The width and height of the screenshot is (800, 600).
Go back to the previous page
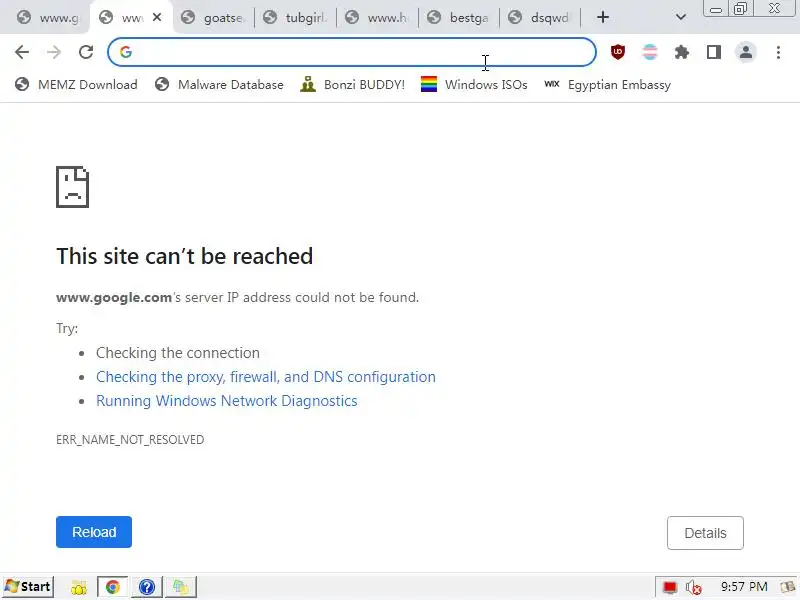click(x=22, y=52)
